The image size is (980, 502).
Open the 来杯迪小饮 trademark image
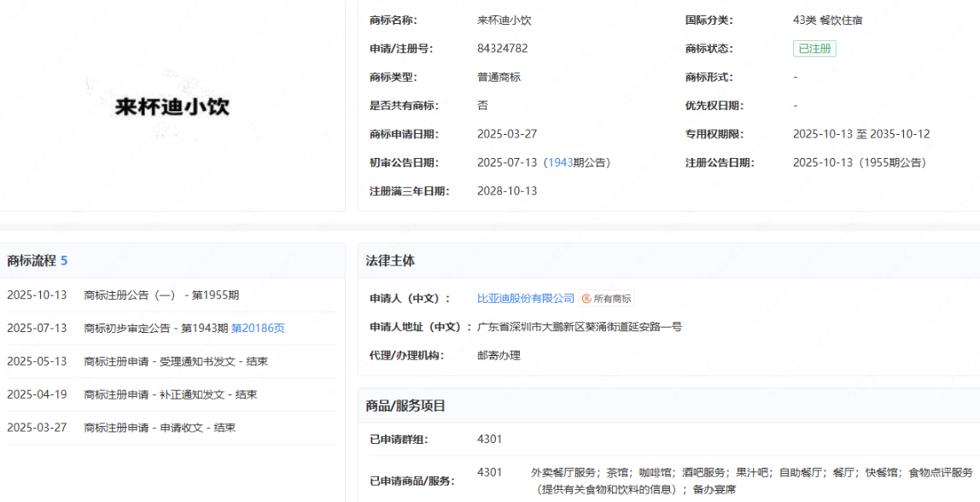pos(172,107)
